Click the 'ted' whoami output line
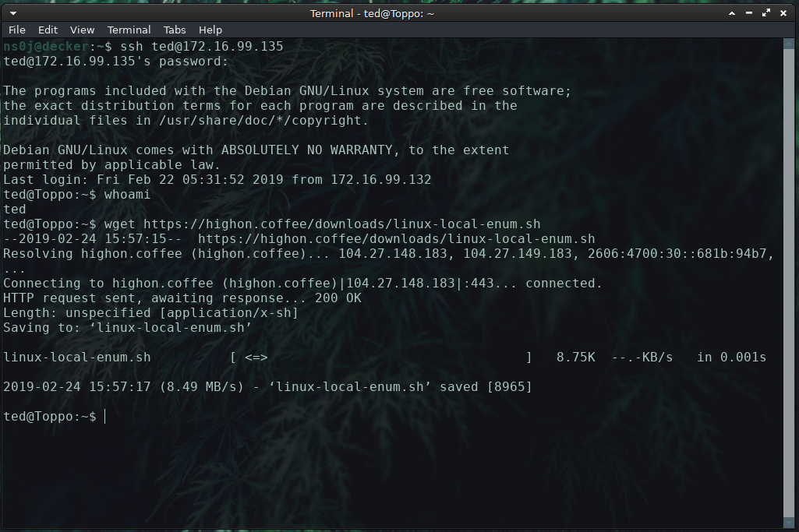This screenshot has height=532, width=799. click(14, 210)
